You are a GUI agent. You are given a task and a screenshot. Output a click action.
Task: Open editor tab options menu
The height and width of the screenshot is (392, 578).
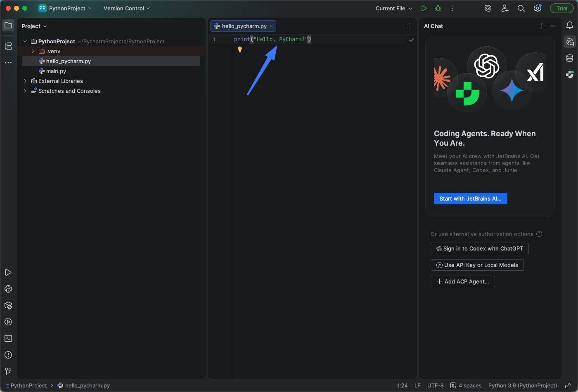pyautogui.click(x=409, y=26)
